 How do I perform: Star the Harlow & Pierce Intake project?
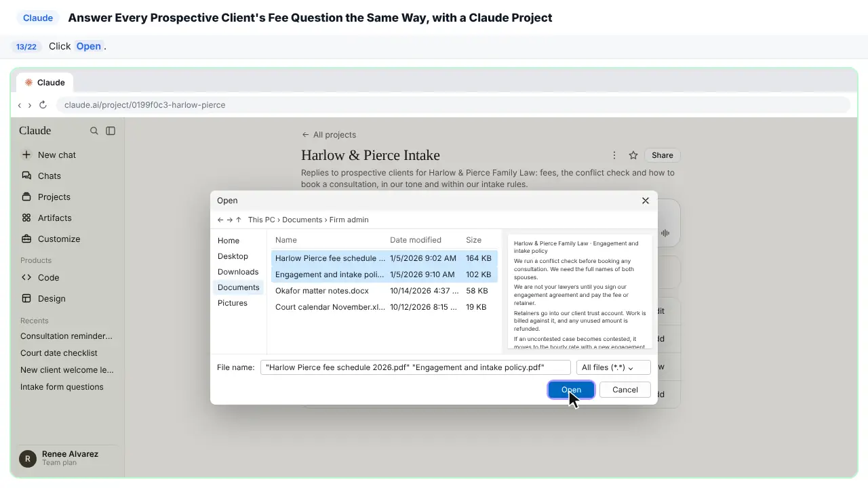[633, 155]
